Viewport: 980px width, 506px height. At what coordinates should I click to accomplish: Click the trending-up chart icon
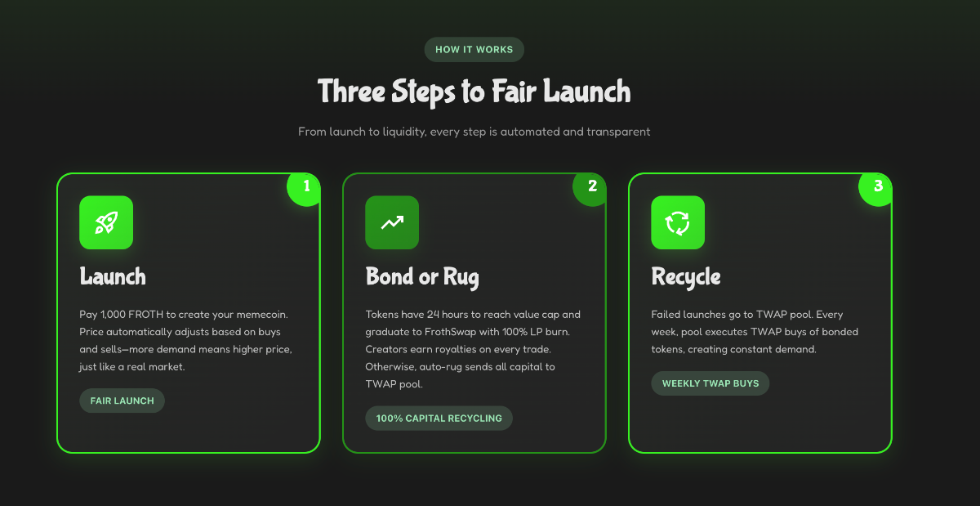tap(392, 222)
